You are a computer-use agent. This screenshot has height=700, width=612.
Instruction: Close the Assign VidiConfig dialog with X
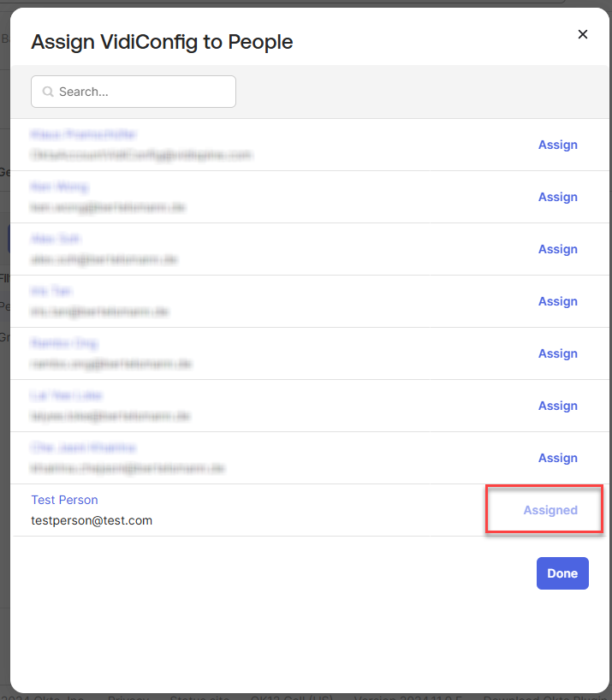(583, 34)
